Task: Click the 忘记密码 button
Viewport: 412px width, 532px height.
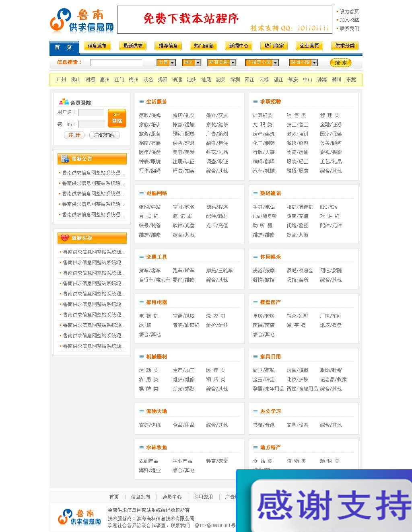Action: pyautogui.click(x=104, y=135)
